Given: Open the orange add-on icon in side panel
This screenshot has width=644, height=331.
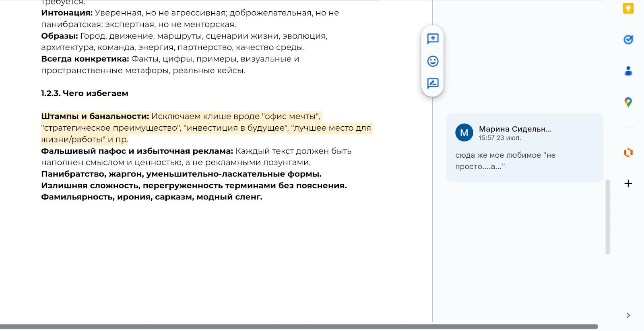Looking at the screenshot, I should pyautogui.click(x=628, y=152).
